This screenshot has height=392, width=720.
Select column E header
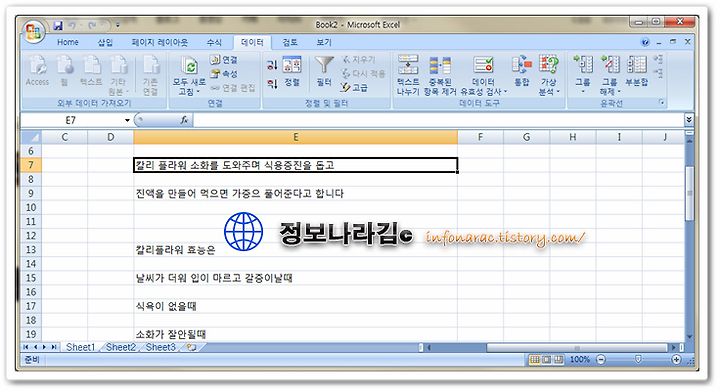tap(295, 137)
